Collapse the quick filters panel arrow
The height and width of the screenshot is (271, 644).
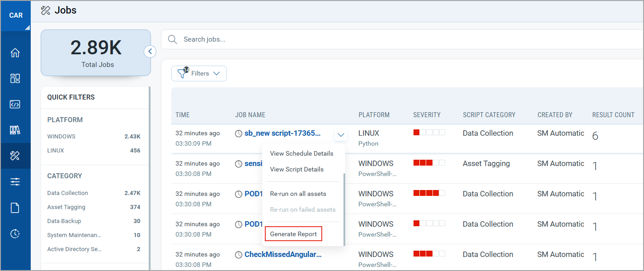coord(150,52)
